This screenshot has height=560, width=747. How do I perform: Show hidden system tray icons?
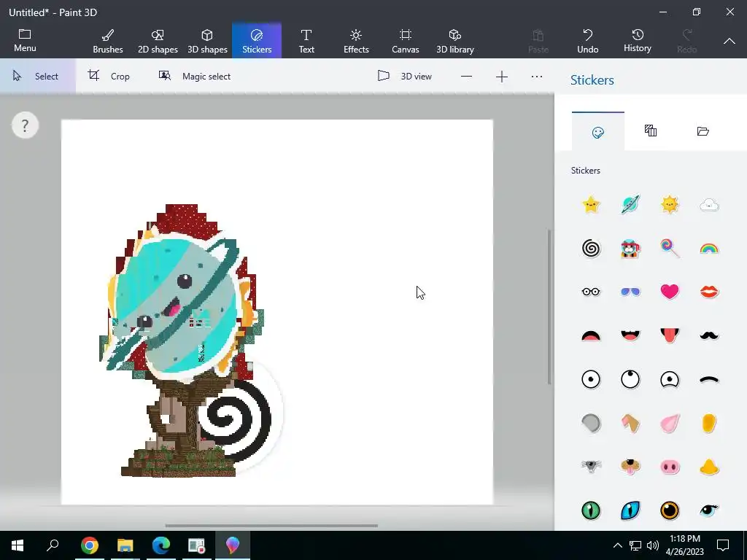tap(617, 545)
